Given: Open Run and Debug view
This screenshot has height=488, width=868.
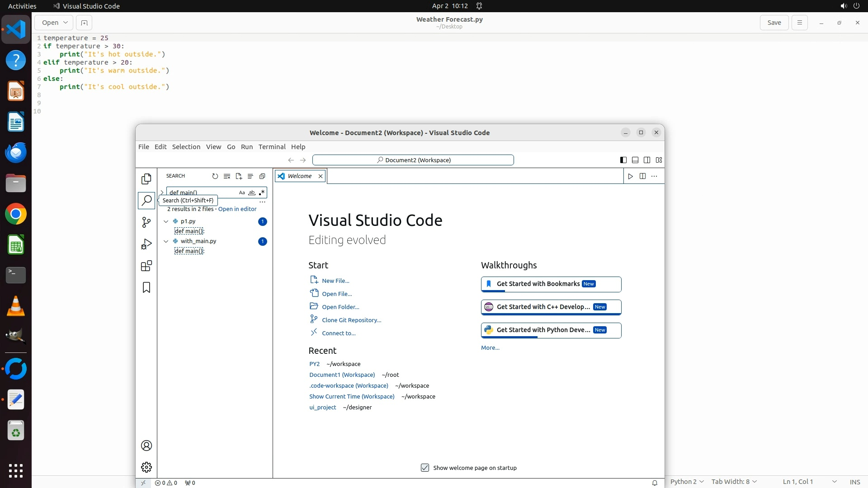Looking at the screenshot, I should coord(146,244).
